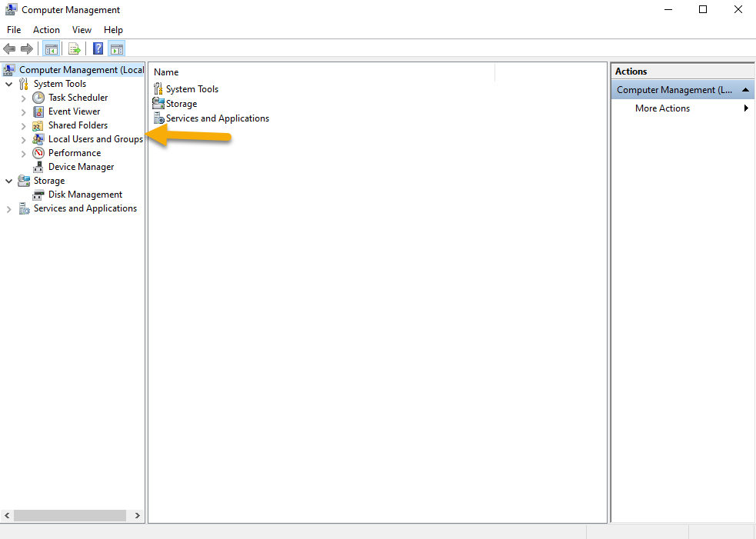
Task: Collapse the Storage tree node
Action: tap(9, 181)
